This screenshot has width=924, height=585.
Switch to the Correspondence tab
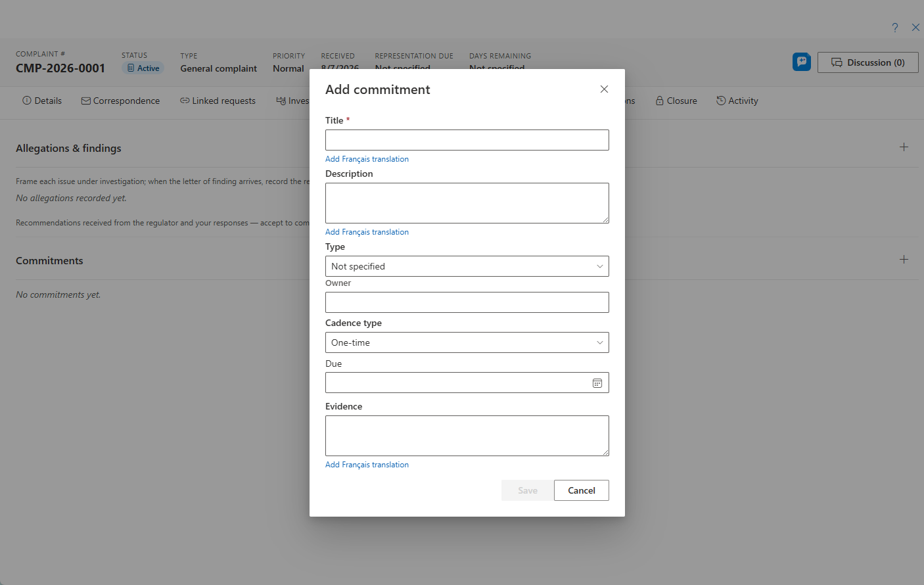coord(120,101)
